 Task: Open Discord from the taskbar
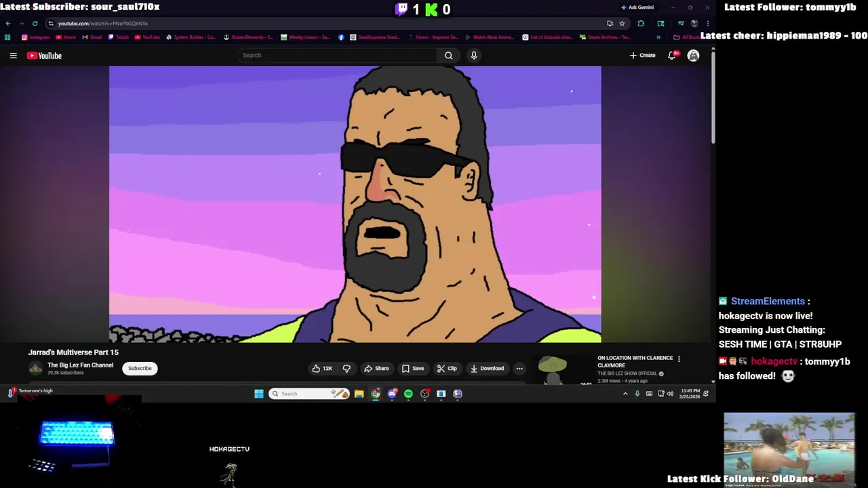(392, 394)
